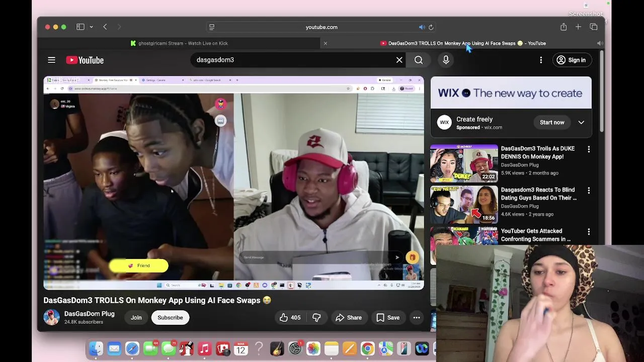Mute the YouTube tab's speaker icon

600,43
